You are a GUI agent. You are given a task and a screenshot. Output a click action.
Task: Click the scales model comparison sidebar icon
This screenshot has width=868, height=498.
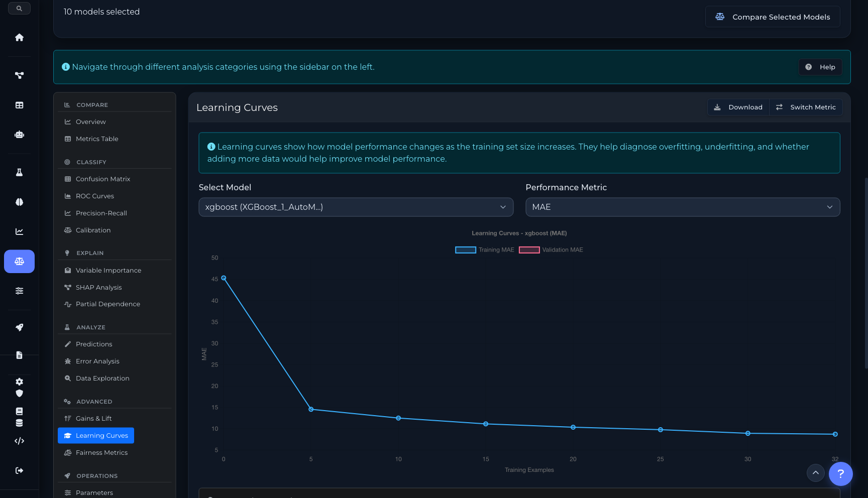(19, 261)
